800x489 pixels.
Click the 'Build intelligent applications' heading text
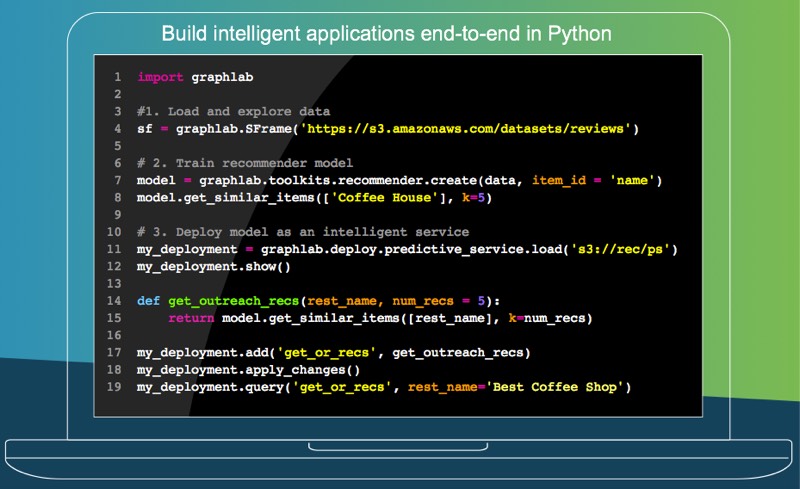[x=387, y=35]
